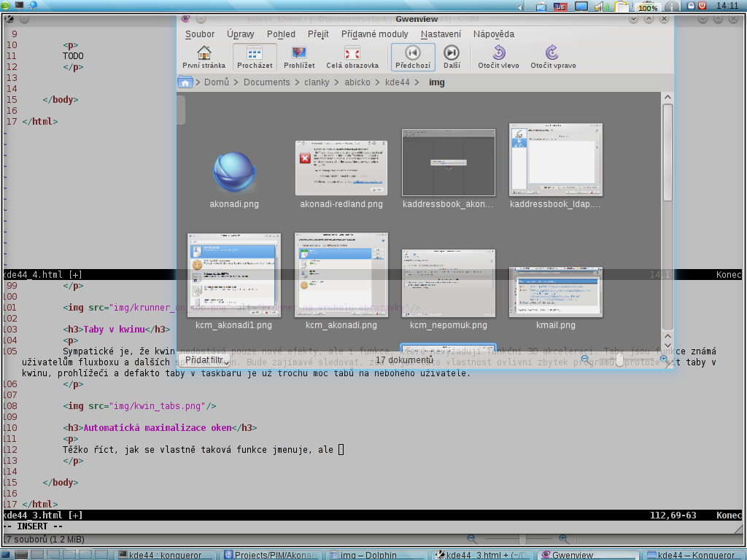Click zoom out icon in Gwenview statusbar
The width and height of the screenshot is (747, 560).
pyautogui.click(x=584, y=359)
